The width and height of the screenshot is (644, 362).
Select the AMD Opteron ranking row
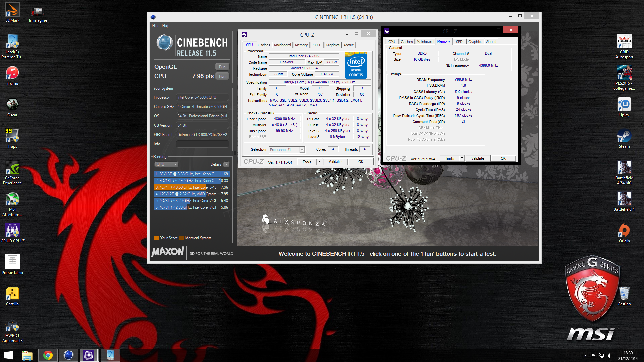point(192,194)
